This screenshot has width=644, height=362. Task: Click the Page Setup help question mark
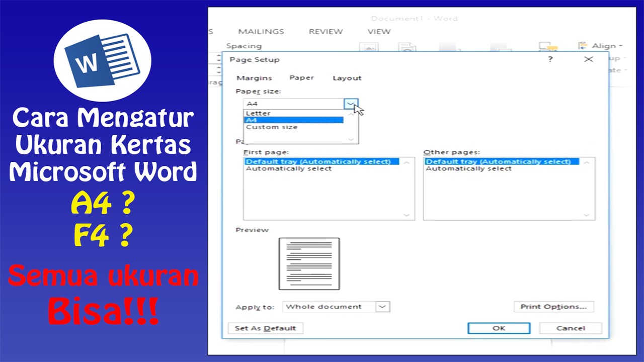click(550, 59)
